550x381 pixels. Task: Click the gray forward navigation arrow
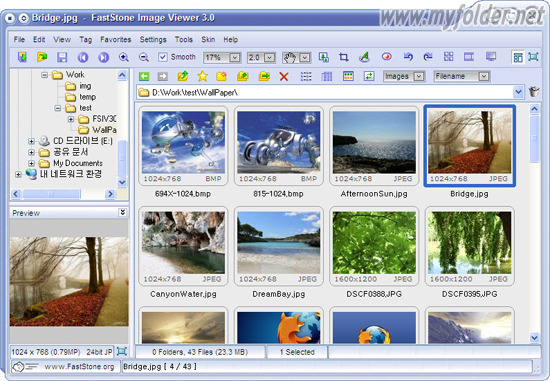163,76
